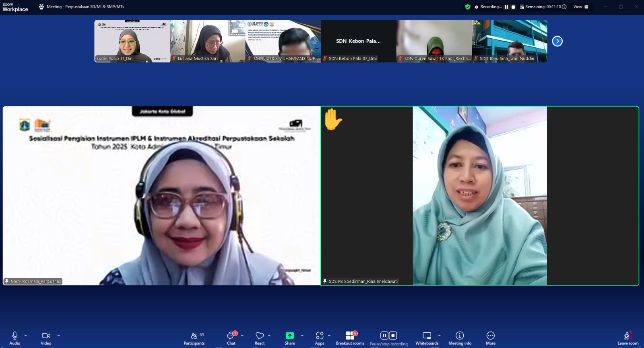Click pin icon beside Mery Rosmala_Perpusnas
Image resolution: width=644 pixels, height=348 pixels.
tap(7, 281)
